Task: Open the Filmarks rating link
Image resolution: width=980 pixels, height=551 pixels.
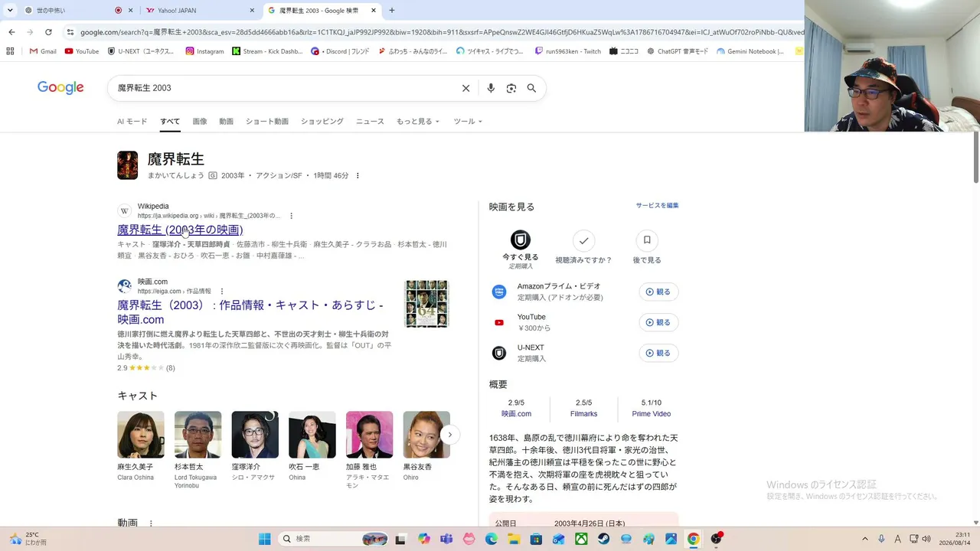Action: (583, 414)
